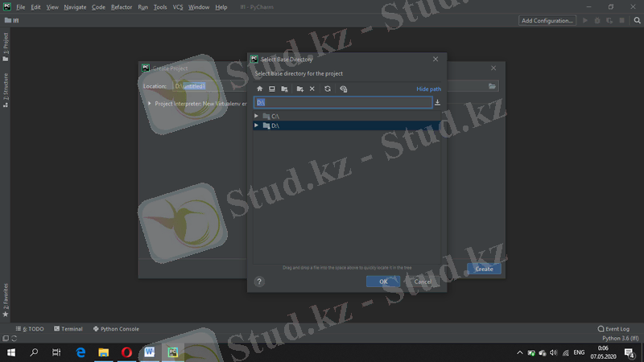This screenshot has height=362, width=644.
Task: Click the Run play icon in toolbar
Action: pyautogui.click(x=585, y=21)
